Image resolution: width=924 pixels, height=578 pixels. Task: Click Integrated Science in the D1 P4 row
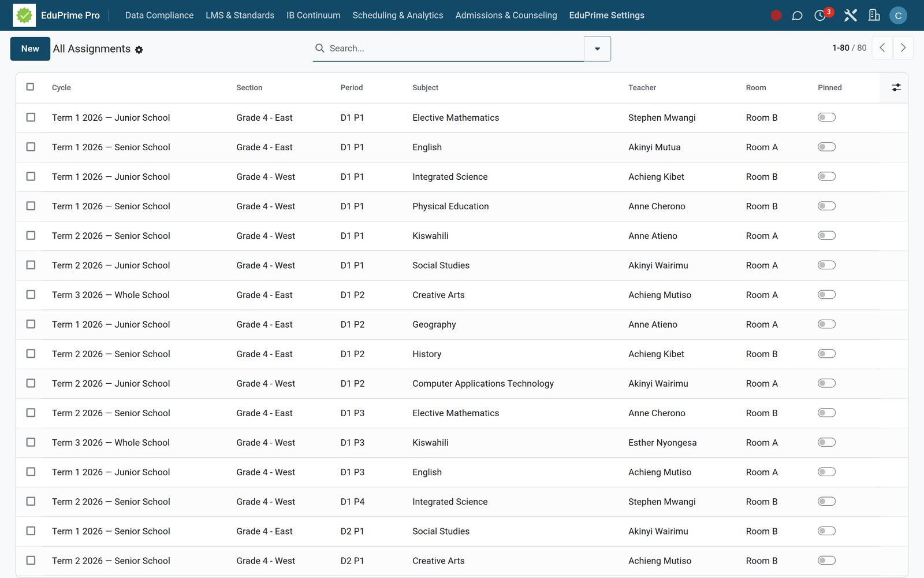(450, 502)
